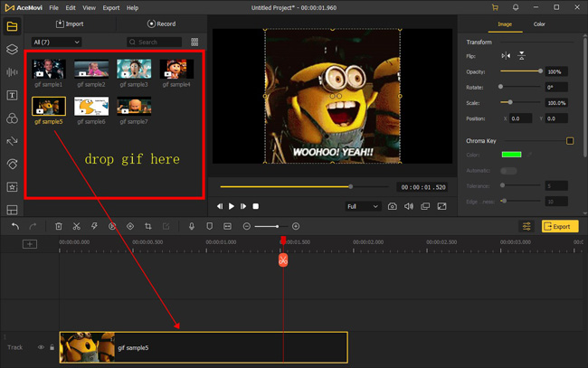The height and width of the screenshot is (368, 588).
Task: Flip the image vertically
Action: [522, 56]
